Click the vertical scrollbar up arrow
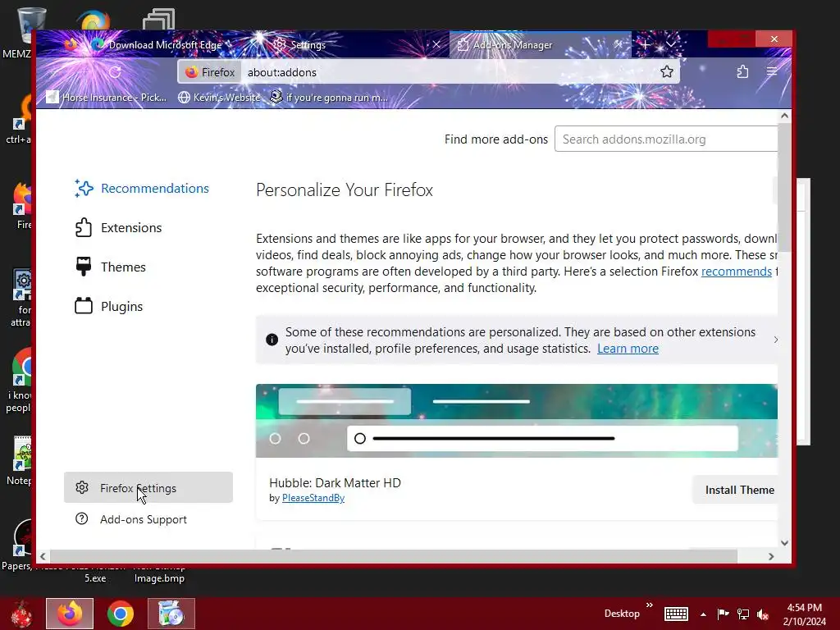 [784, 116]
